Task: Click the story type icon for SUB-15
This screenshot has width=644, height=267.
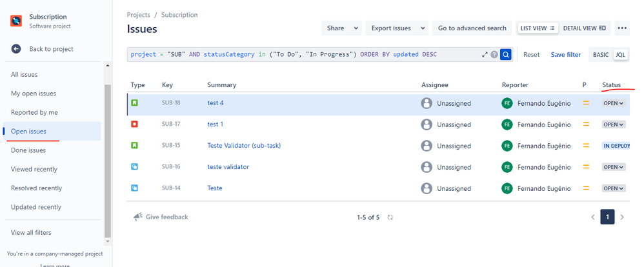Action: (134, 145)
